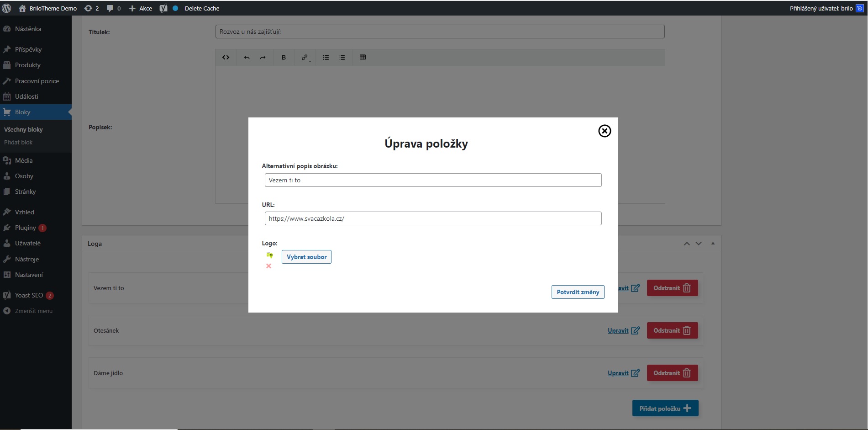Confirm changes with Potvrdit změny
Screen dimensions: 868x430
point(578,292)
